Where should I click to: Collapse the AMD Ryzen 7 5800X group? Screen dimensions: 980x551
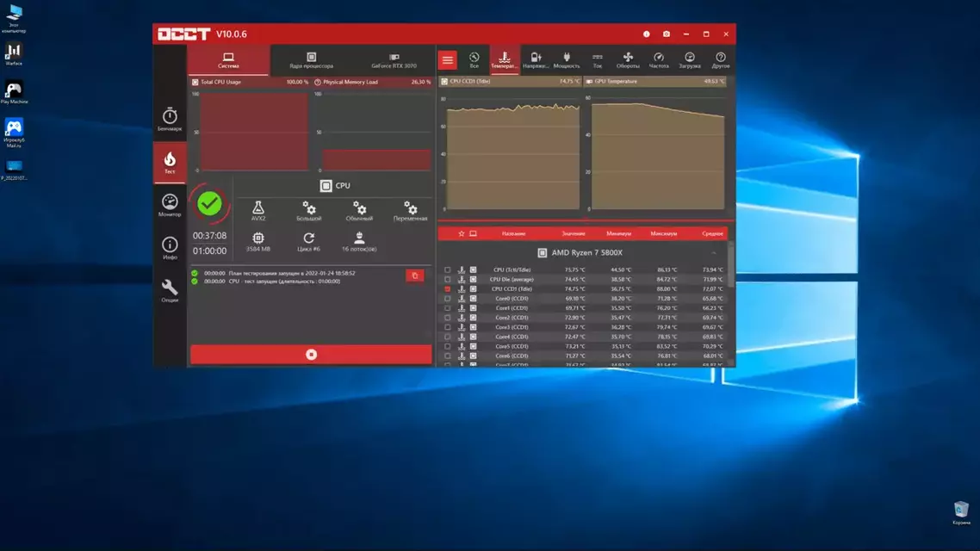pyautogui.click(x=714, y=253)
